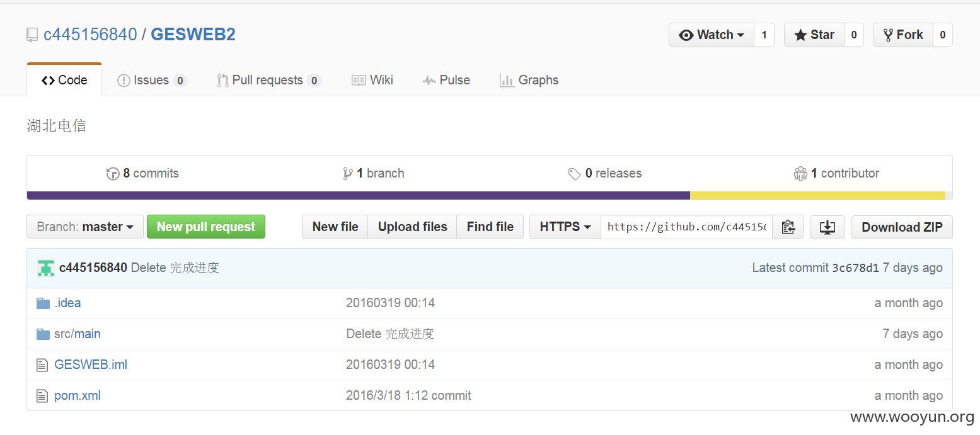
Task: Open the Wiki tab
Action: click(x=372, y=81)
